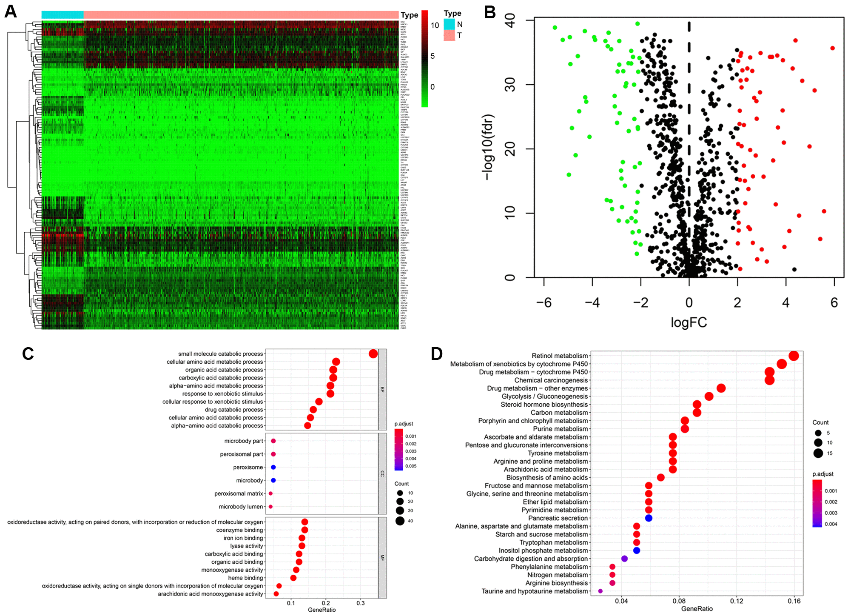Click the panel C p.adjust gradient bar
Screen dimensions: 848x616
point(398,450)
